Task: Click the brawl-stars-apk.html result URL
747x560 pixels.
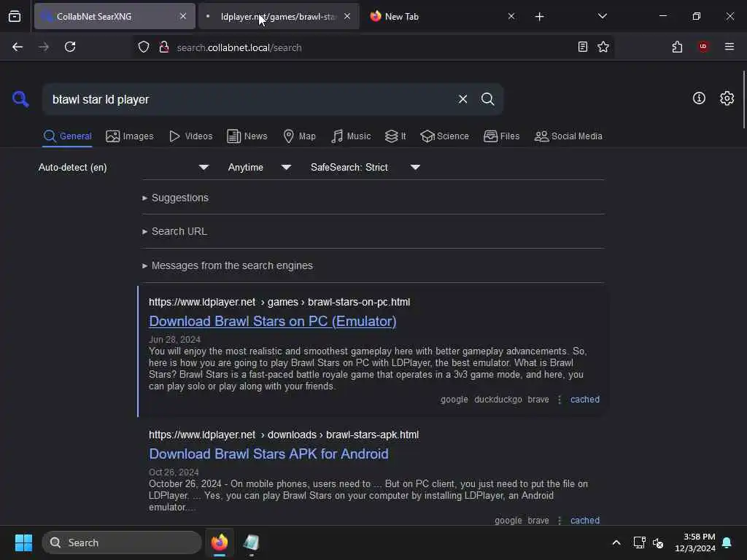Action: [x=284, y=435]
